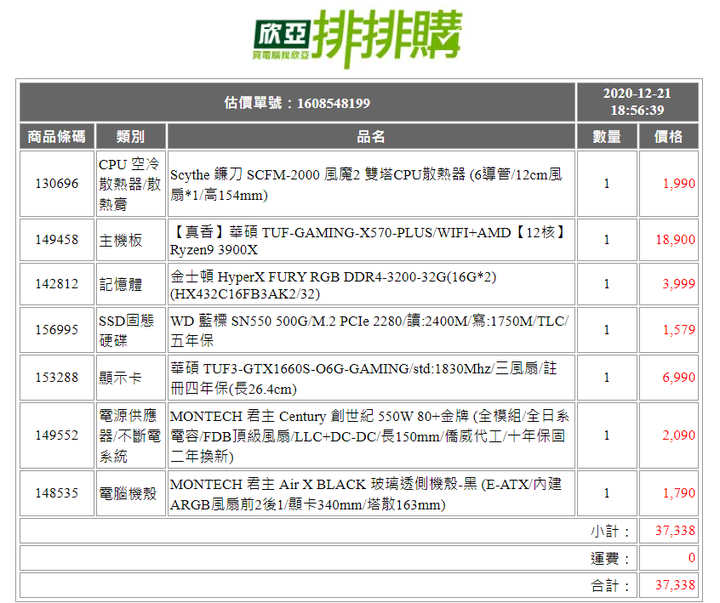Click the grand total amount beside 合計
This screenshot has width=720, height=603.
[675, 585]
